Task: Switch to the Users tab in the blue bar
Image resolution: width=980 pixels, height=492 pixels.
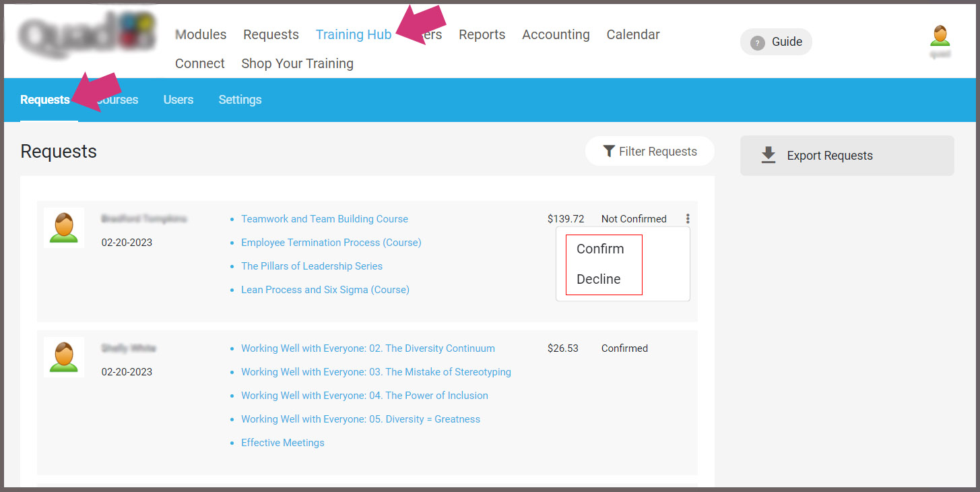Action: tap(178, 100)
